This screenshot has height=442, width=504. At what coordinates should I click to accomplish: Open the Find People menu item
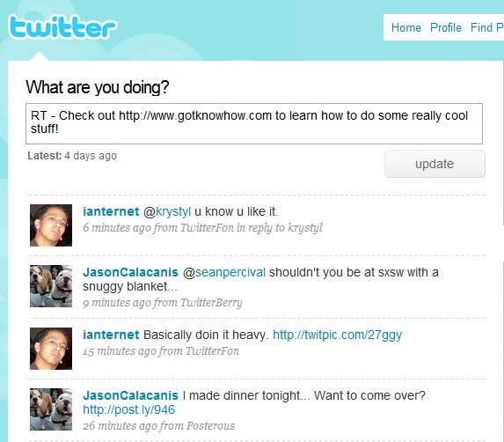[487, 27]
